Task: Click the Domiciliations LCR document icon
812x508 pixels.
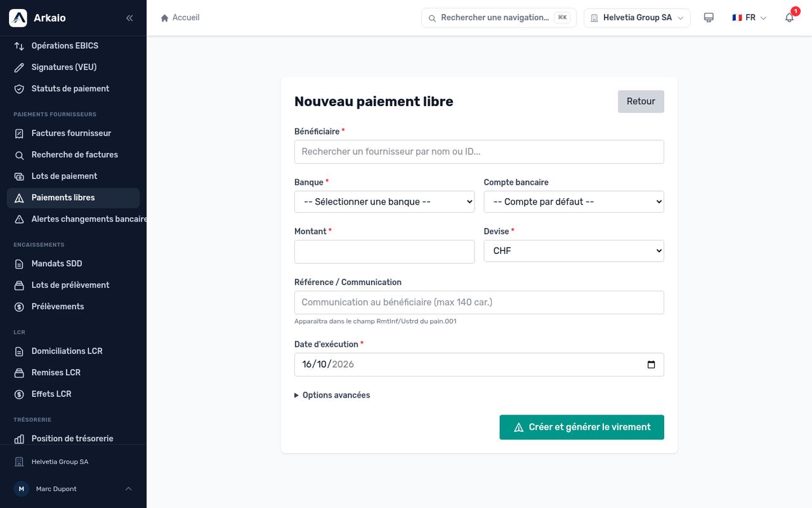Action: (x=19, y=352)
